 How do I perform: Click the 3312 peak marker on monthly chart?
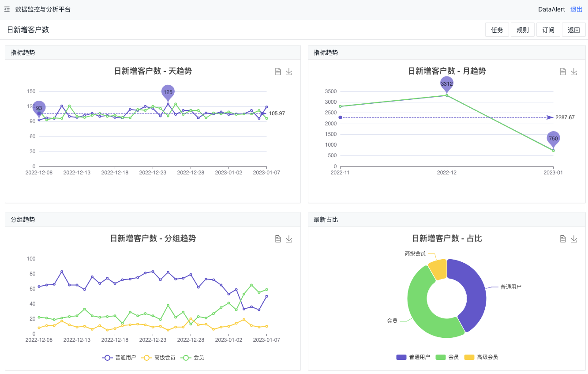coord(447,84)
